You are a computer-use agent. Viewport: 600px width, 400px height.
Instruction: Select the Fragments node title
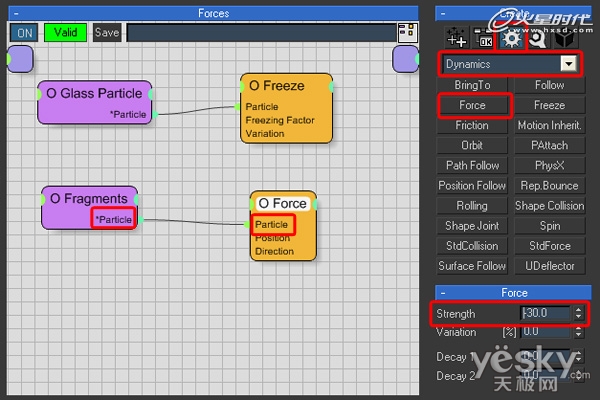click(x=89, y=199)
